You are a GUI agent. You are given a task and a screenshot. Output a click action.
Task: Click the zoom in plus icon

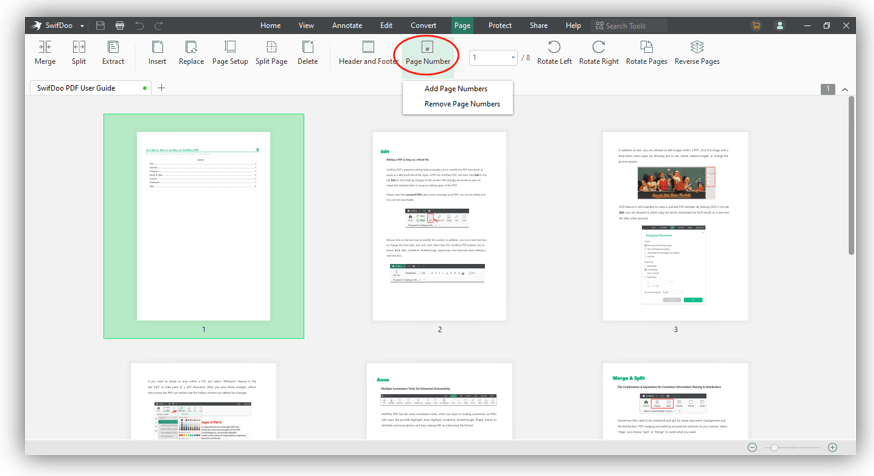[x=832, y=448]
